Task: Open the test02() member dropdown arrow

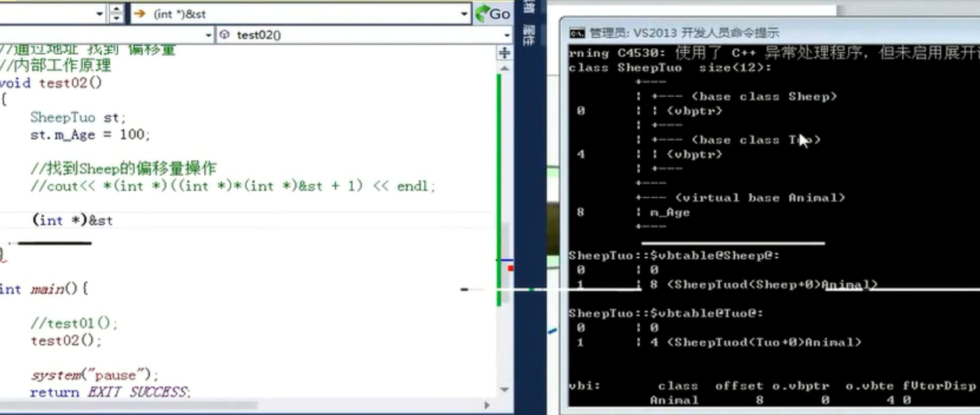Action: coord(507,35)
